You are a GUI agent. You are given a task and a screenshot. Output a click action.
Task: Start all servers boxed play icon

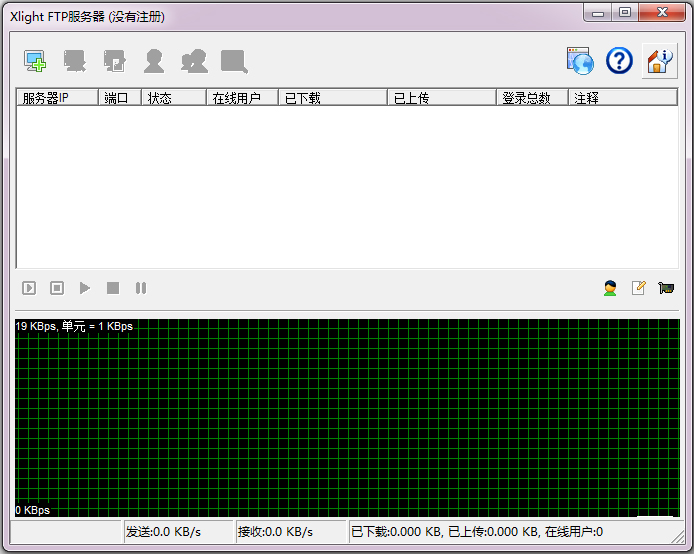point(29,289)
